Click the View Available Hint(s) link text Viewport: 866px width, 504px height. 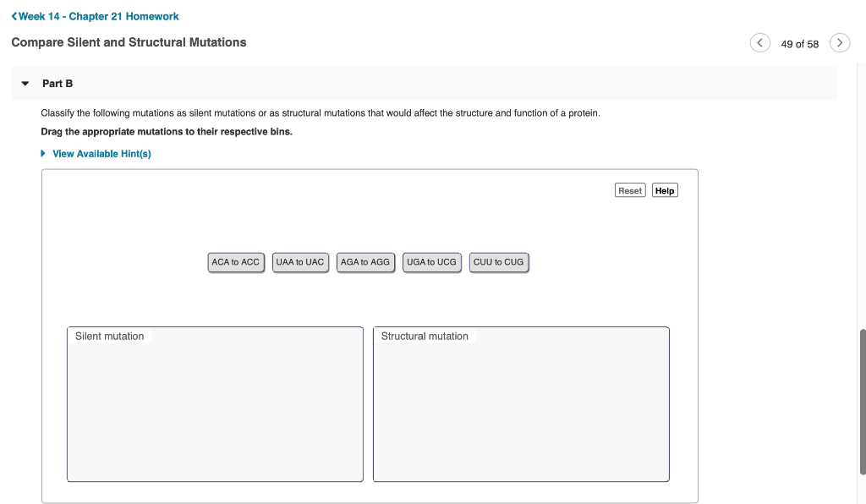(x=101, y=153)
